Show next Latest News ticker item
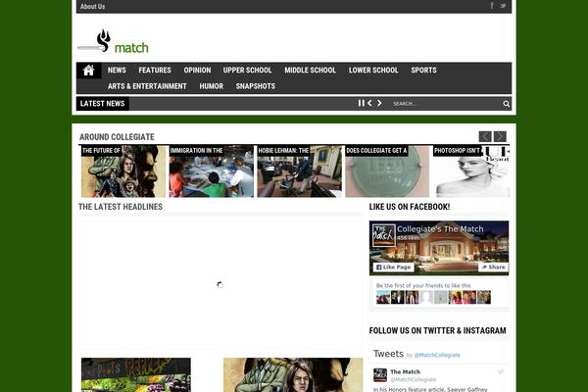 [x=379, y=103]
